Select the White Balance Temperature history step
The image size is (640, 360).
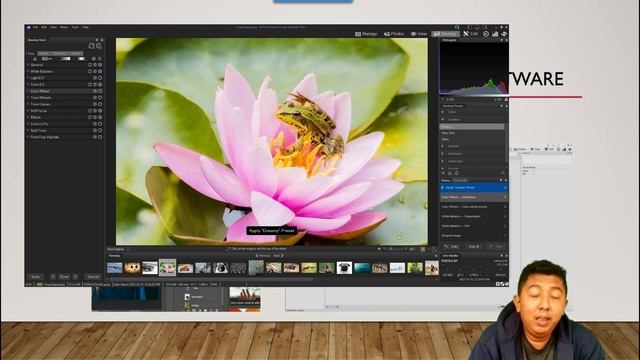[x=473, y=216]
